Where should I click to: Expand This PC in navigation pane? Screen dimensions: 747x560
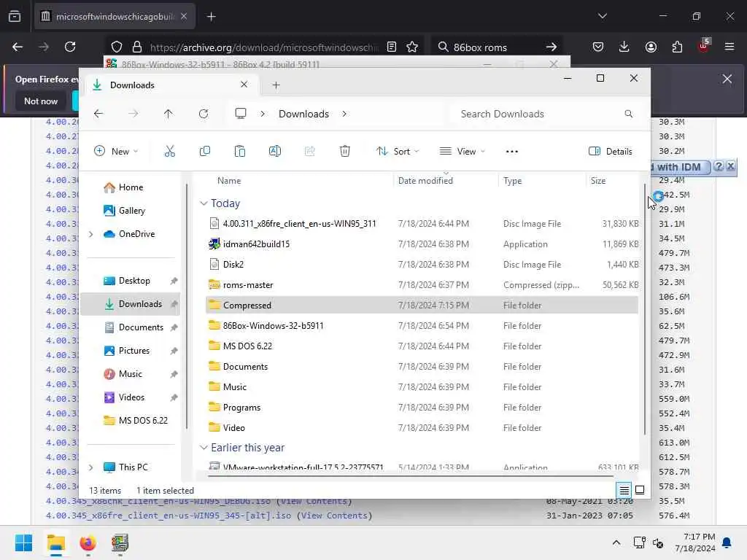click(91, 467)
